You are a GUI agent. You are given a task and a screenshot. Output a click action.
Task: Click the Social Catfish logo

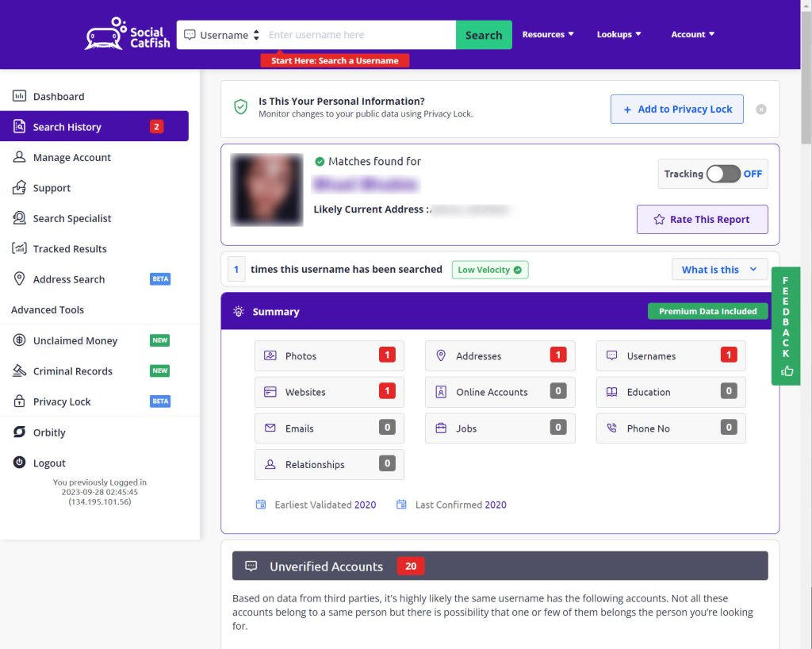click(x=128, y=34)
